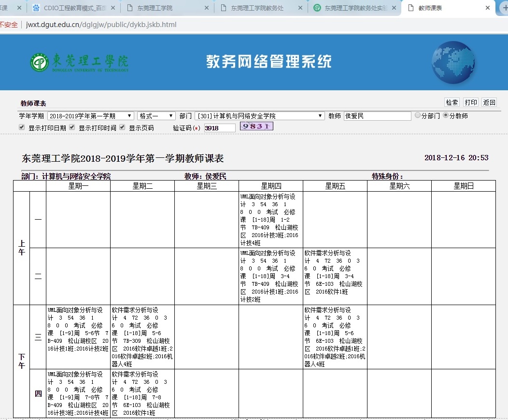Screen dimensions: 508x420
Task: Click the 星期五 column header
Action: pyautogui.click(x=335, y=186)
